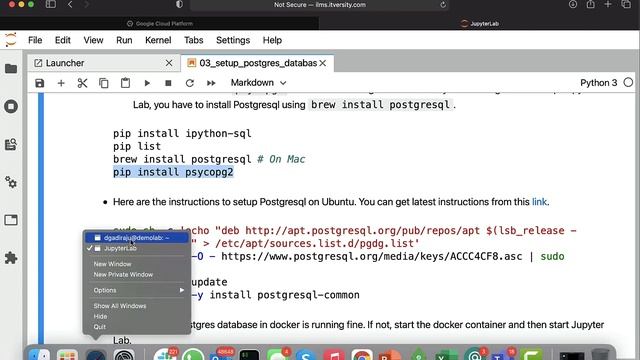Open the Edit menu
This screenshot has width=640, height=360.
click(x=62, y=40)
